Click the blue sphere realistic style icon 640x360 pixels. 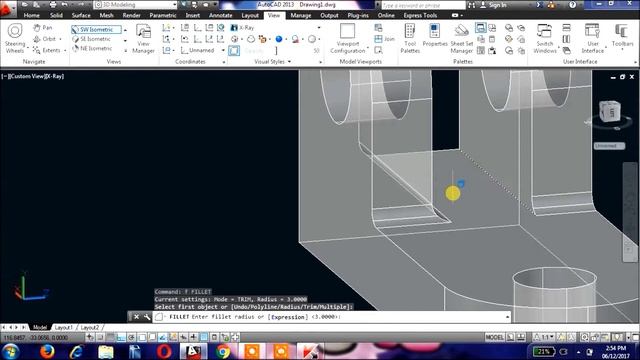point(279,39)
